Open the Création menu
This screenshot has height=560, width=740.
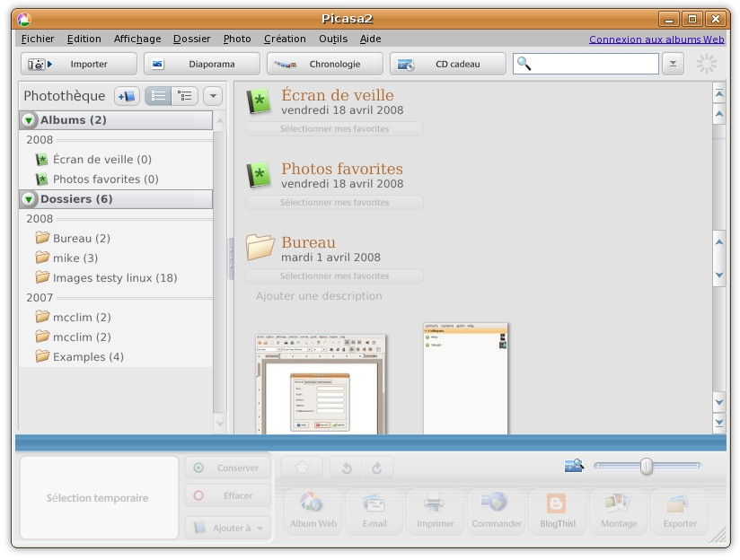(285, 39)
